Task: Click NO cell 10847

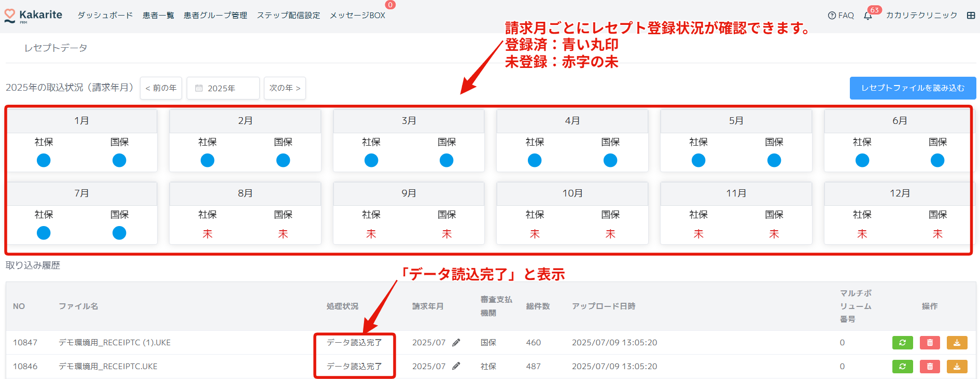Action: click(25, 343)
